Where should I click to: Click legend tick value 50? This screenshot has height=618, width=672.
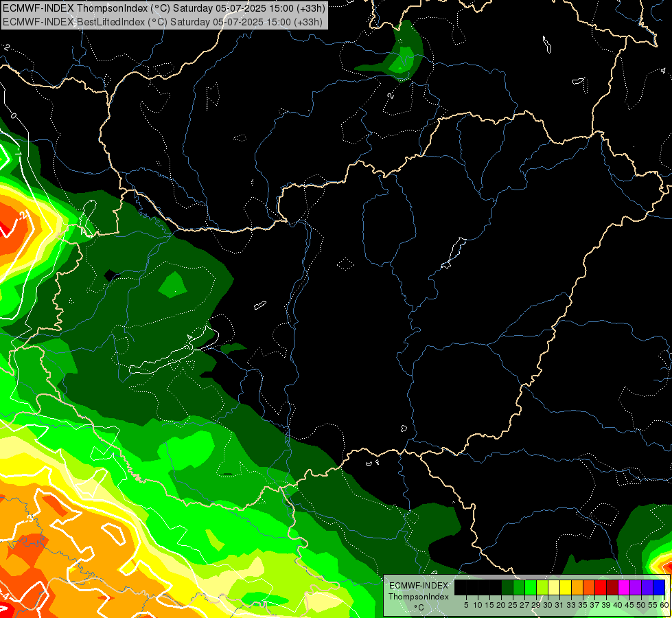pyautogui.click(x=641, y=605)
